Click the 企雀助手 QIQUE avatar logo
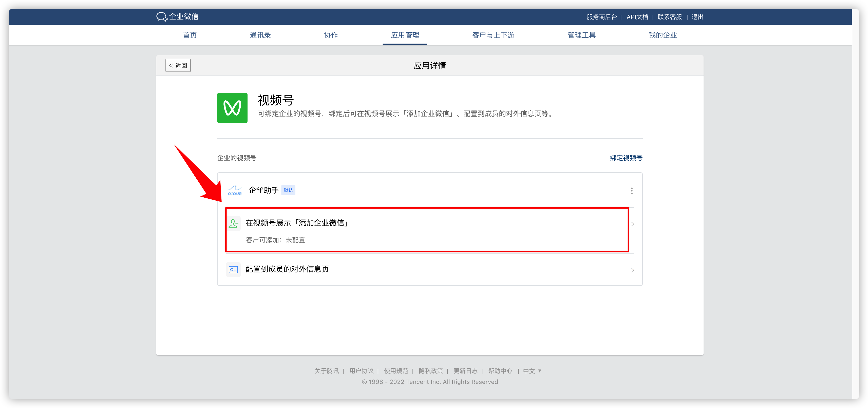 (x=235, y=190)
